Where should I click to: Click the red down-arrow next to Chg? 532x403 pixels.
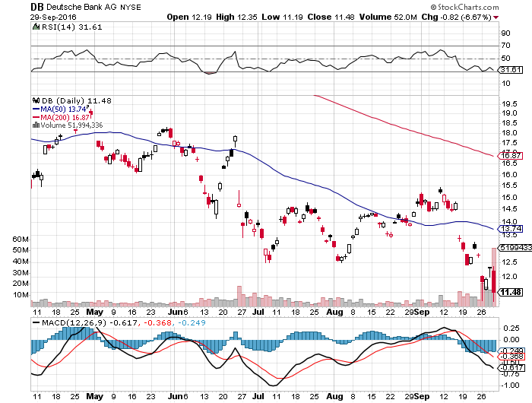496,17
